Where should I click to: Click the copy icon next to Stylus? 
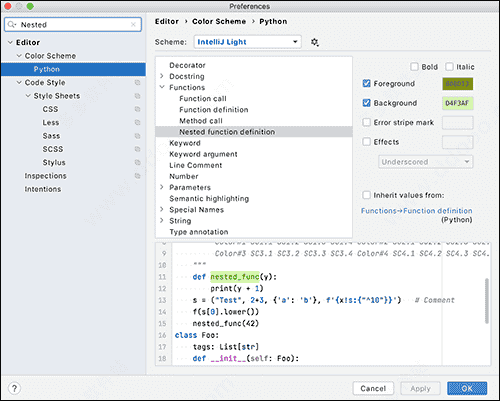(137, 162)
